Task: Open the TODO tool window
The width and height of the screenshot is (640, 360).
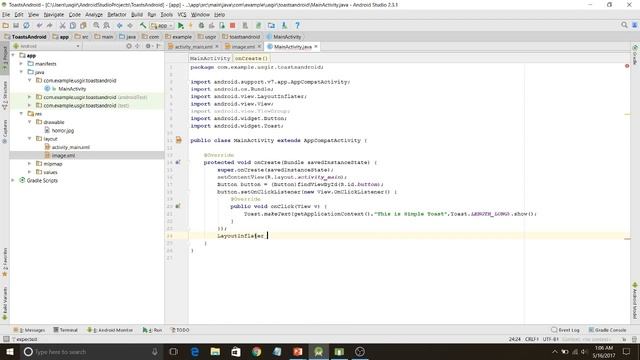Action: 180,330
